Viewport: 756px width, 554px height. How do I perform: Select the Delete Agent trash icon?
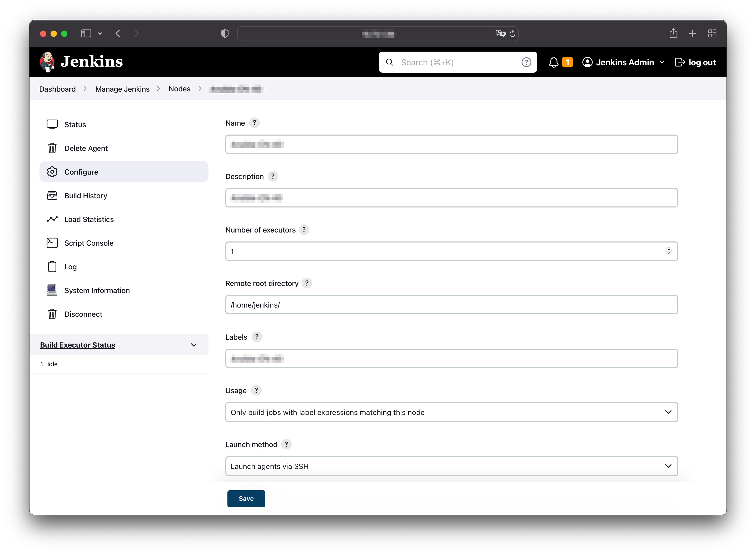point(52,148)
